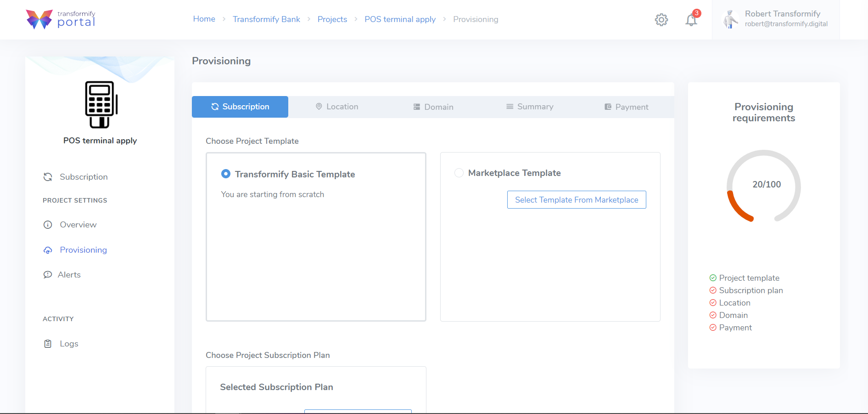Screen dimensions: 868x414
Task: Click the Summary tab list icon
Action: [510, 107]
